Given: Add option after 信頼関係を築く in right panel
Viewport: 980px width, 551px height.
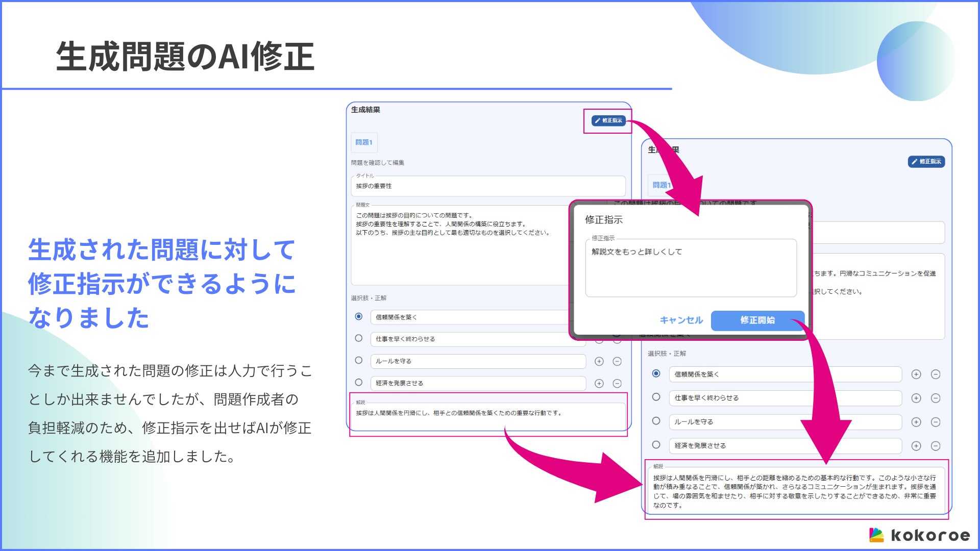Looking at the screenshot, I should tap(916, 374).
